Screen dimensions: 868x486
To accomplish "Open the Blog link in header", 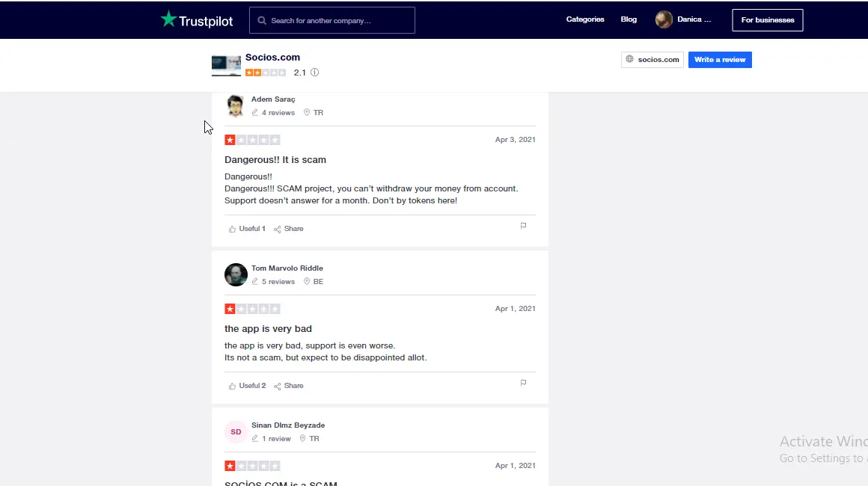I will pyautogui.click(x=629, y=19).
